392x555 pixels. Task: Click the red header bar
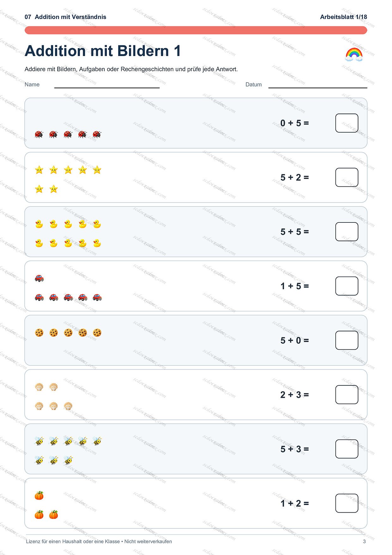point(196,30)
